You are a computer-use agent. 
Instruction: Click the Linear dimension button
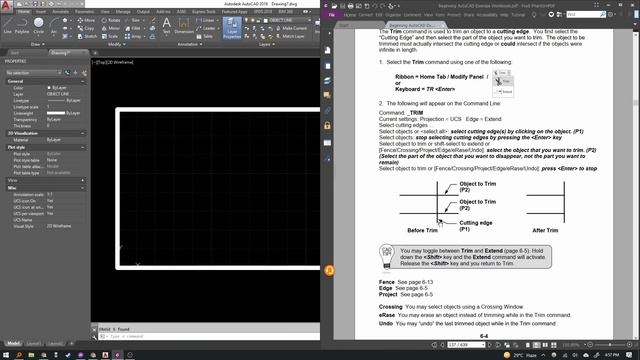(x=205, y=20)
